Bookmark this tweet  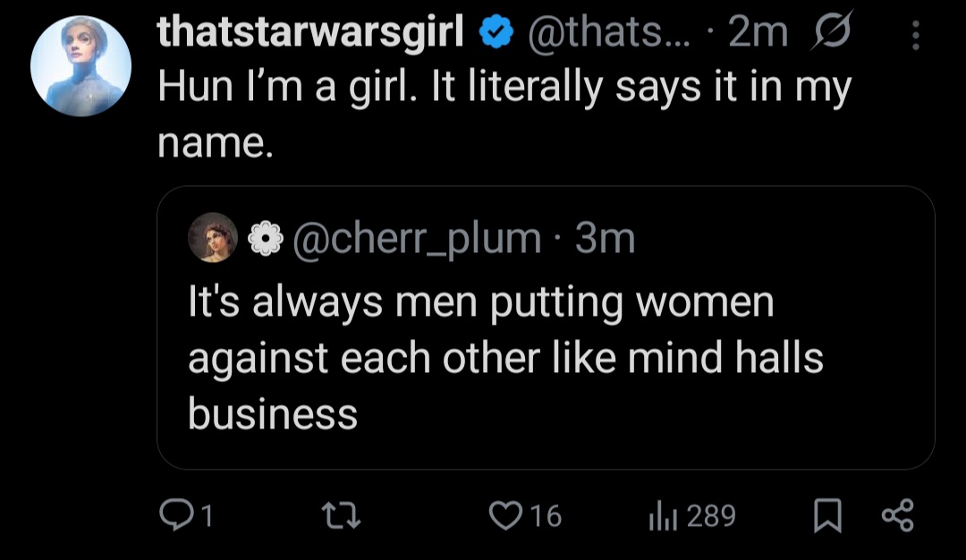coord(827,515)
